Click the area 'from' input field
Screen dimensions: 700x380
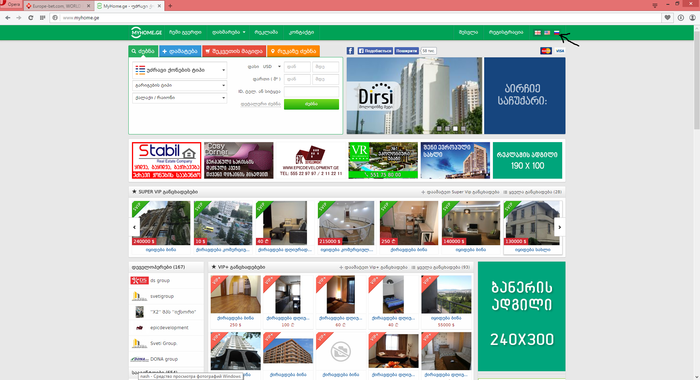[x=297, y=79]
